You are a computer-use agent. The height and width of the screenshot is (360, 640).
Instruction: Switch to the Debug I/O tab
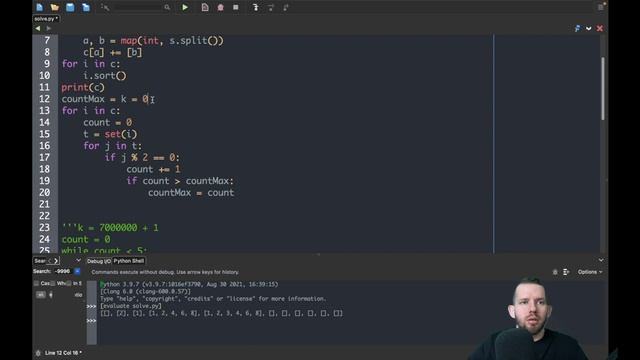(x=98, y=261)
